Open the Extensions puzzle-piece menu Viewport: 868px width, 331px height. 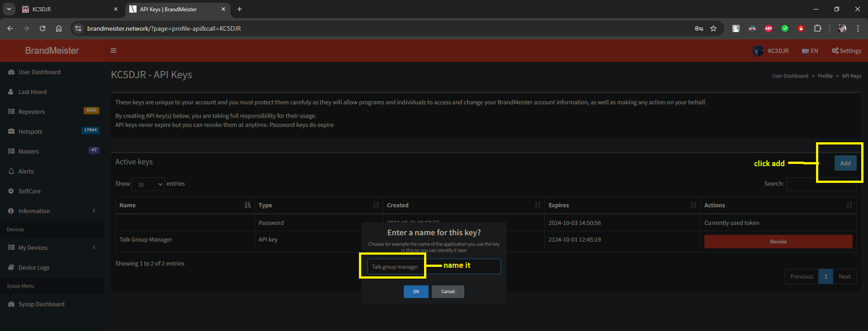(817, 28)
